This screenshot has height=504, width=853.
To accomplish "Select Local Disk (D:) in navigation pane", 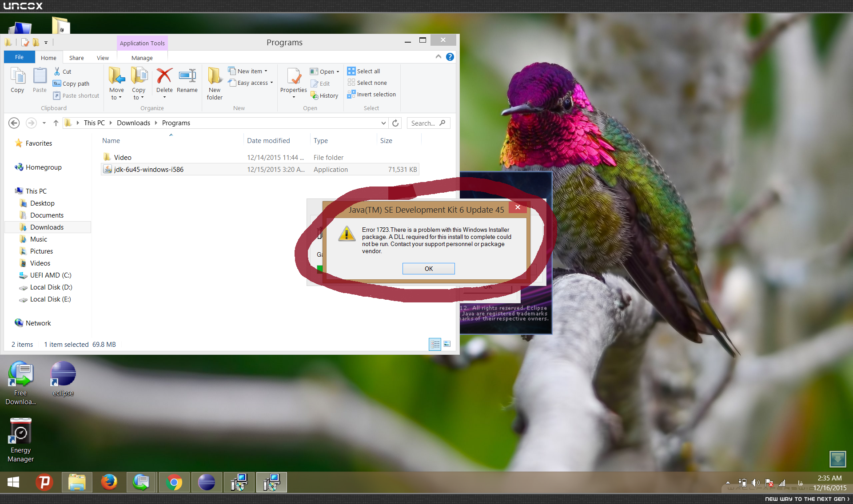I will click(51, 287).
